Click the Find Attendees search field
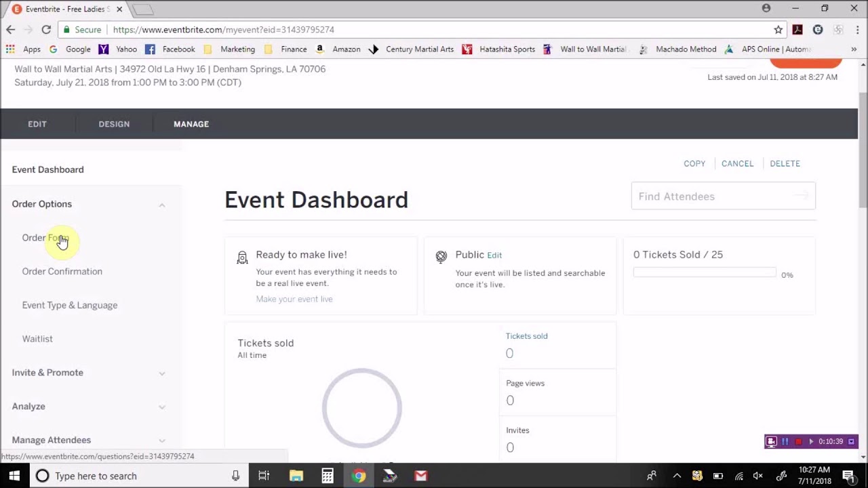 click(724, 196)
